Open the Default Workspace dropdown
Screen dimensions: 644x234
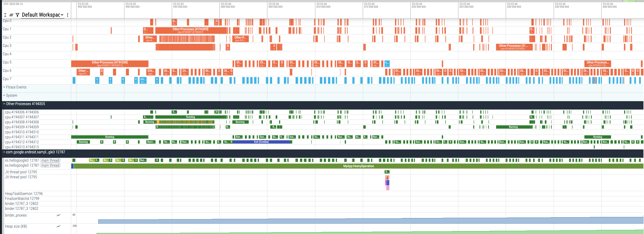click(42, 15)
